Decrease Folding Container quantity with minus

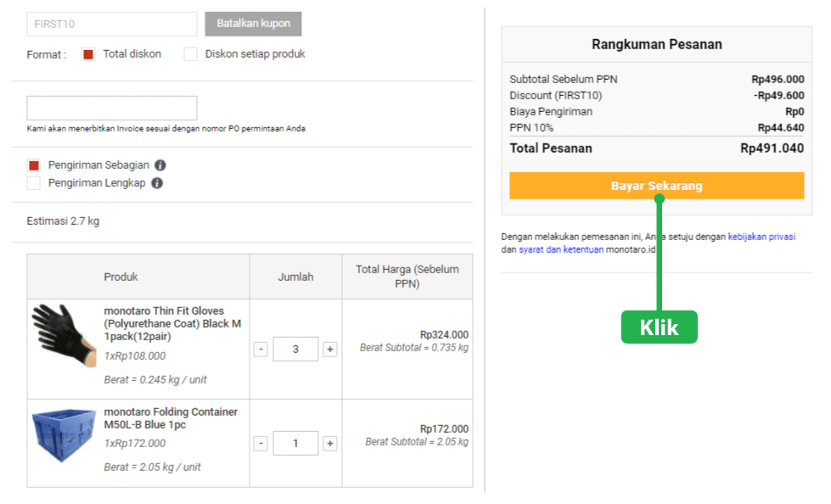261,443
